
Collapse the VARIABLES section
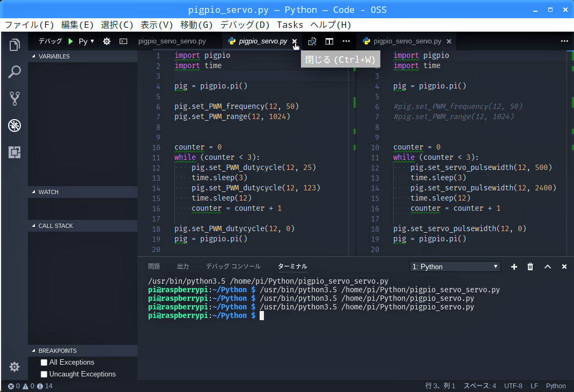[83, 56]
